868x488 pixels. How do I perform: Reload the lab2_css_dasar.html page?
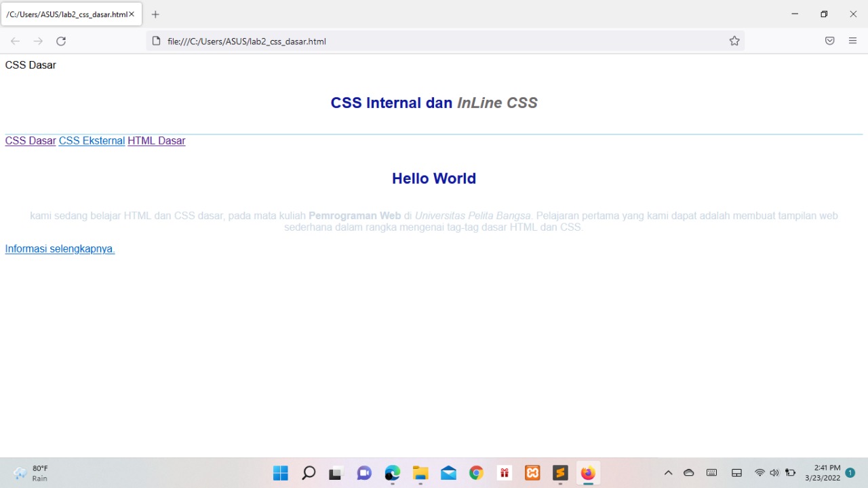coord(61,41)
